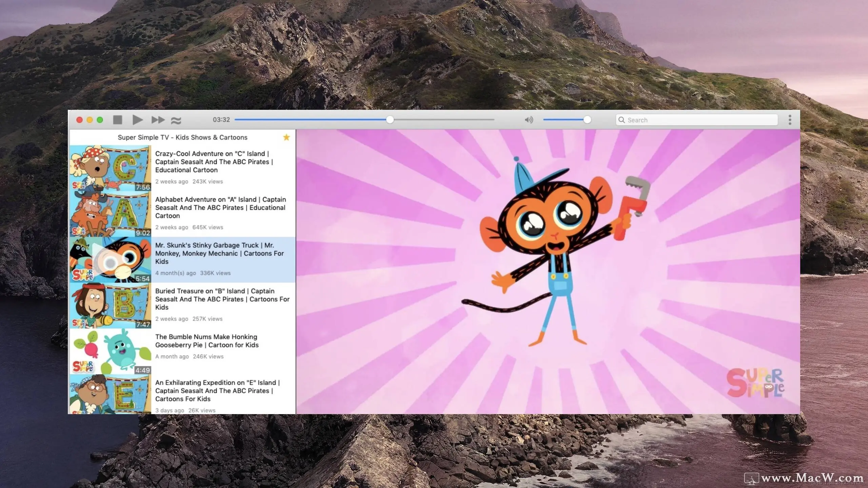Maximize the window with the green button
The width and height of the screenshot is (868, 488).
click(100, 120)
